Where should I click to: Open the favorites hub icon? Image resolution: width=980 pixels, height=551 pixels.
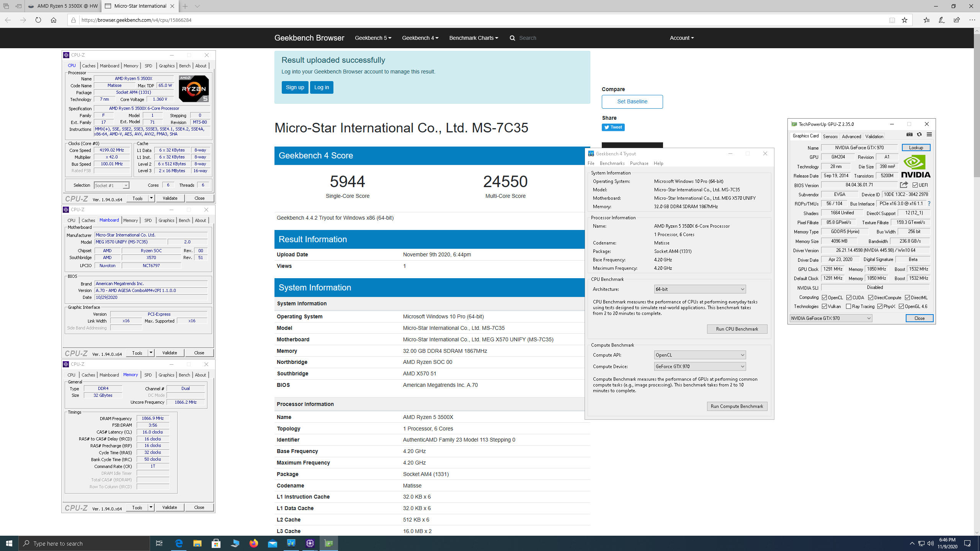pyautogui.click(x=926, y=20)
